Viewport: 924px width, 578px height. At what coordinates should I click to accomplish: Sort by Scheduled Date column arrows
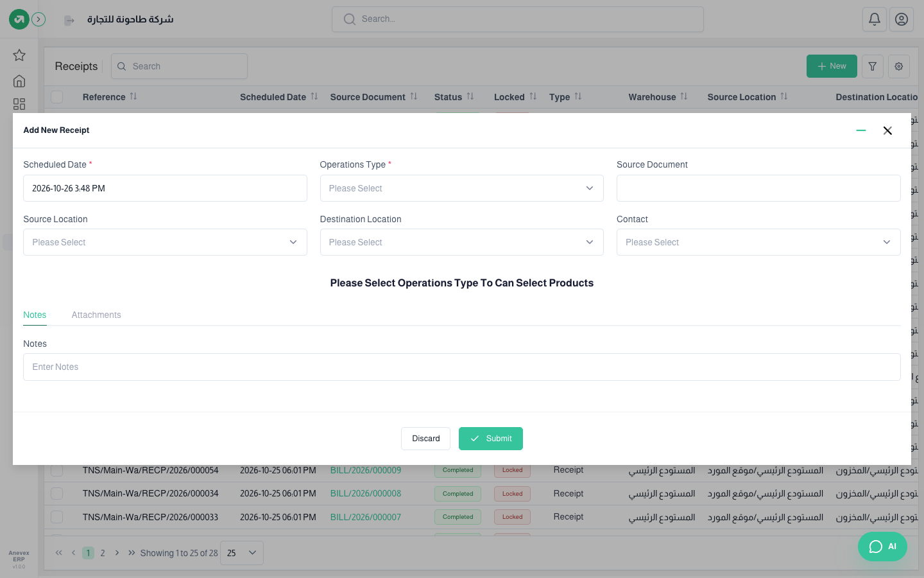click(x=314, y=96)
